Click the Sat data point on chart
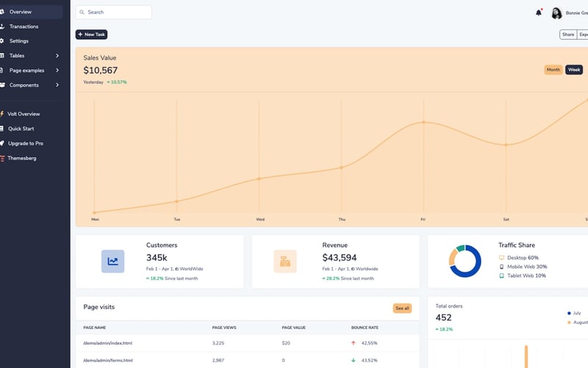 506,144
